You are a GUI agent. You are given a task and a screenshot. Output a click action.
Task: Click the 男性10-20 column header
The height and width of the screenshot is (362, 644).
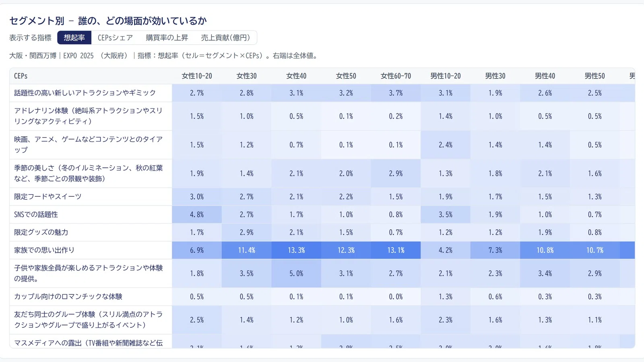point(446,76)
